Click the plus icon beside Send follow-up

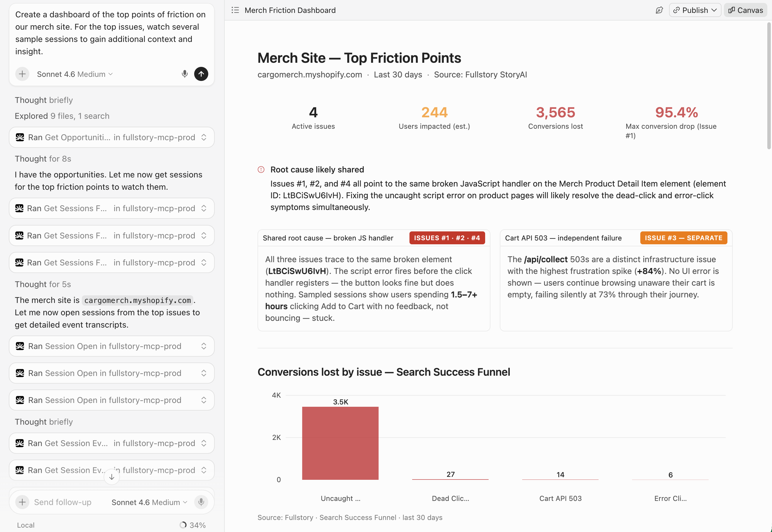[22, 502]
